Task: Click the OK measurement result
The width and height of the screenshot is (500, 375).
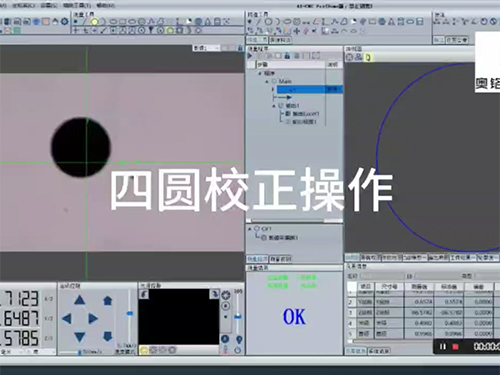Action: pyautogui.click(x=294, y=317)
